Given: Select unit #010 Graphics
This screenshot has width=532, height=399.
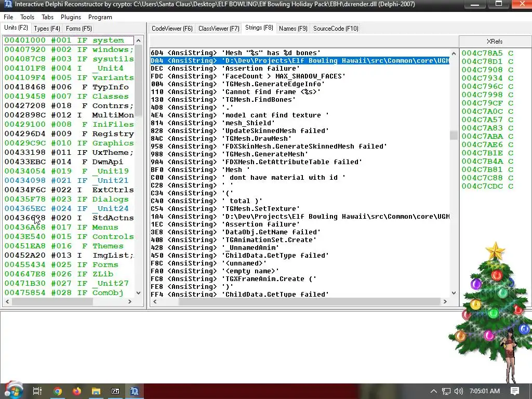Looking at the screenshot, I should (x=69, y=143).
